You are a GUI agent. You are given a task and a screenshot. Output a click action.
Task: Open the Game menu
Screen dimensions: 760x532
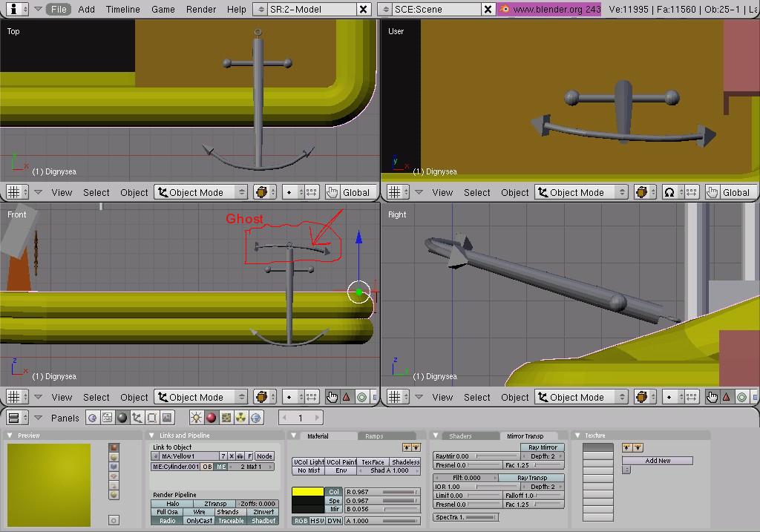click(x=163, y=9)
